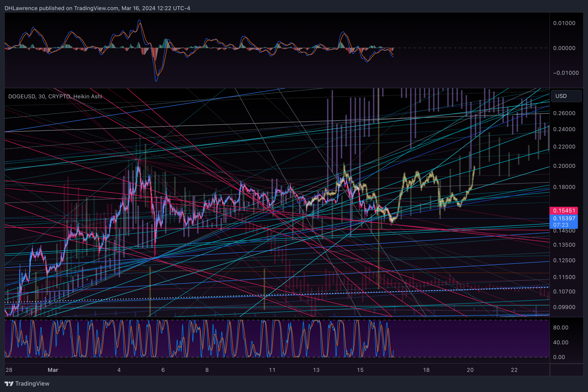The image size is (588, 392).
Task: Click the 0.20000 price axis label
Action: tap(564, 166)
